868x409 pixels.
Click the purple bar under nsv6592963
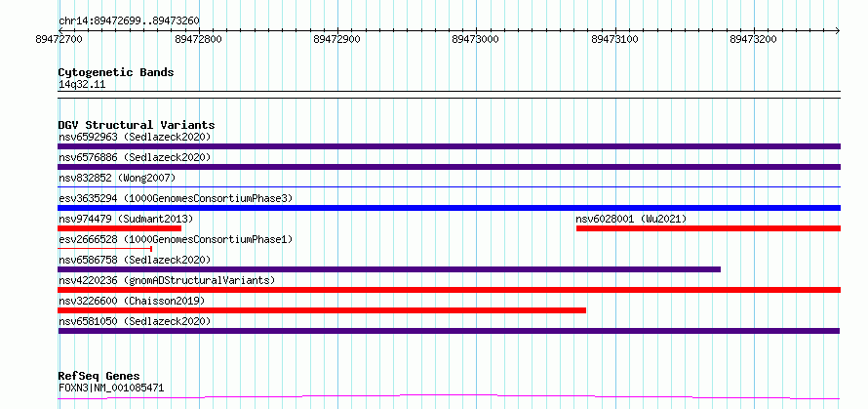click(449, 146)
